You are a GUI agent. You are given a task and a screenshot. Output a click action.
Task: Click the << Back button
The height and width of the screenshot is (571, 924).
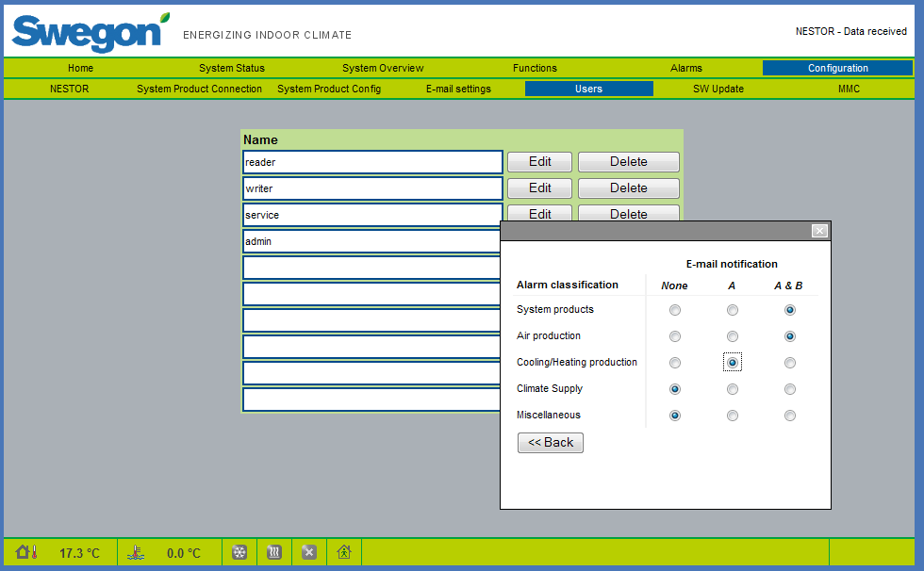(x=551, y=443)
